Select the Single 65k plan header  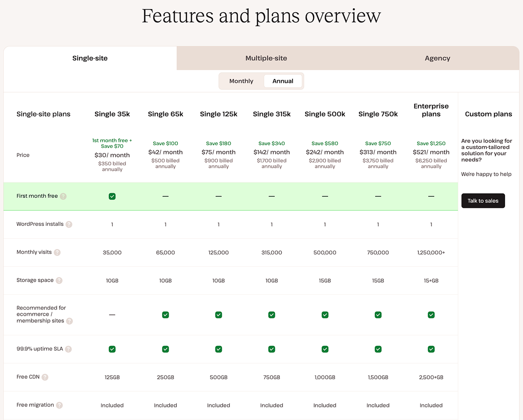pos(165,114)
